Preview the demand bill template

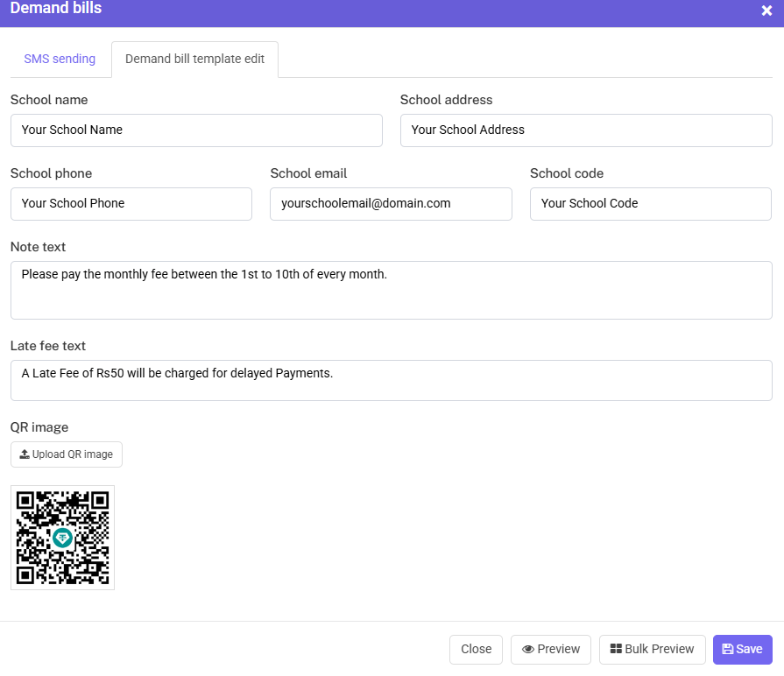[x=551, y=650]
